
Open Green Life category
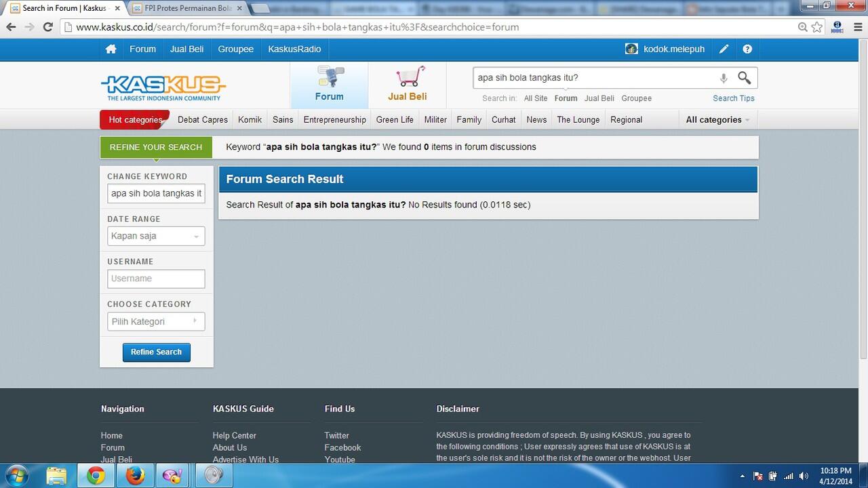pos(395,119)
